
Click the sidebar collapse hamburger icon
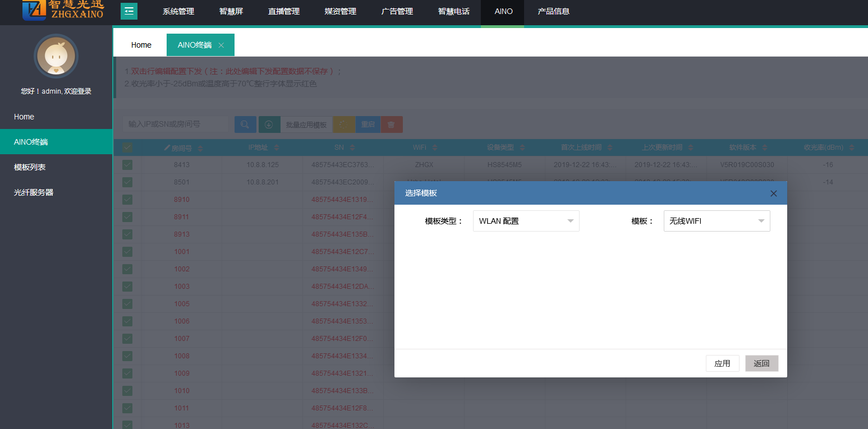click(129, 11)
